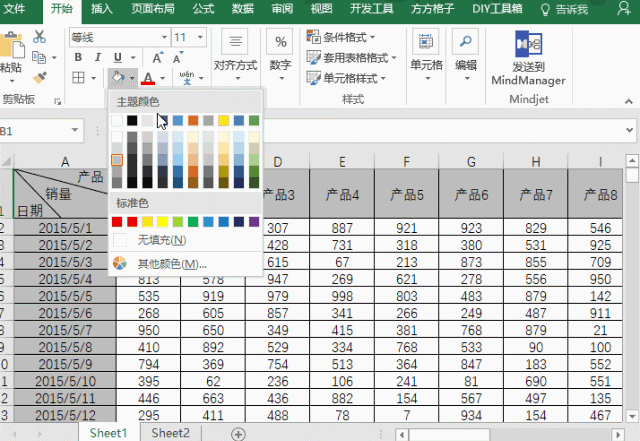
Task: Open the font color dropdown arrow
Action: coord(162,78)
